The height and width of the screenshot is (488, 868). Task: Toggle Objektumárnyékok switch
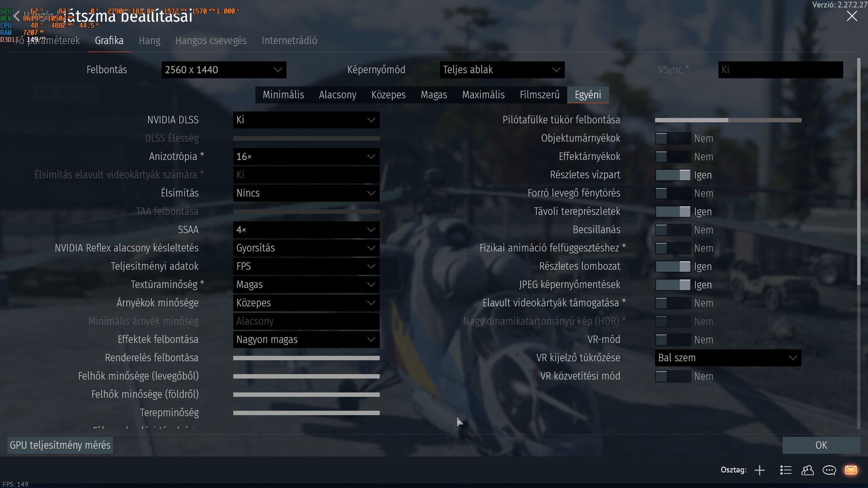[x=673, y=138]
